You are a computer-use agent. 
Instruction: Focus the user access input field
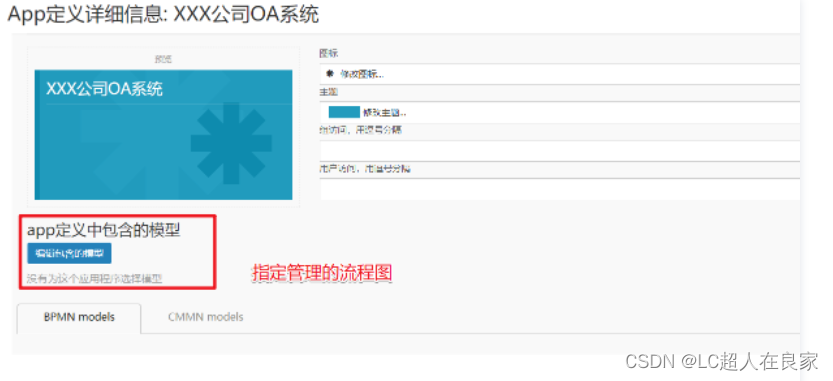[x=560, y=189]
